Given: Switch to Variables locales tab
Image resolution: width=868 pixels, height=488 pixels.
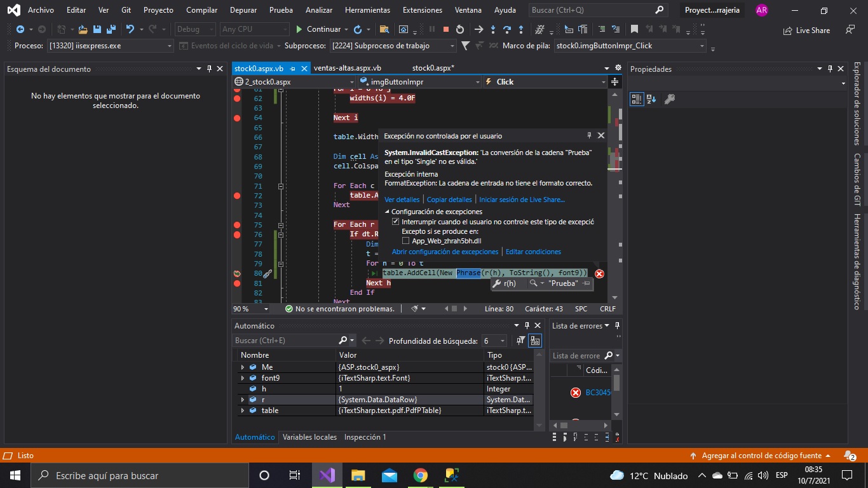Looking at the screenshot, I should 309,437.
